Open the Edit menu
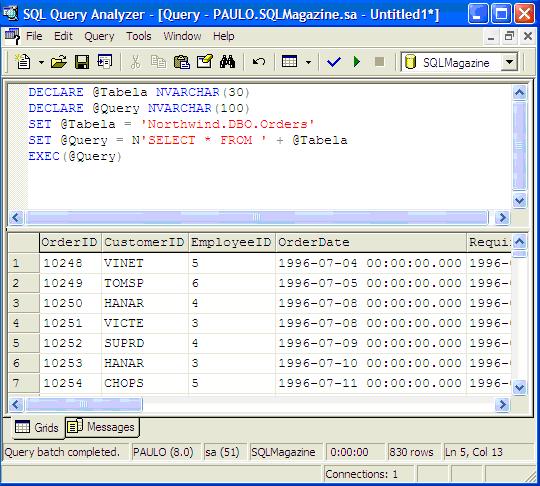540x486 pixels. pyautogui.click(x=63, y=36)
